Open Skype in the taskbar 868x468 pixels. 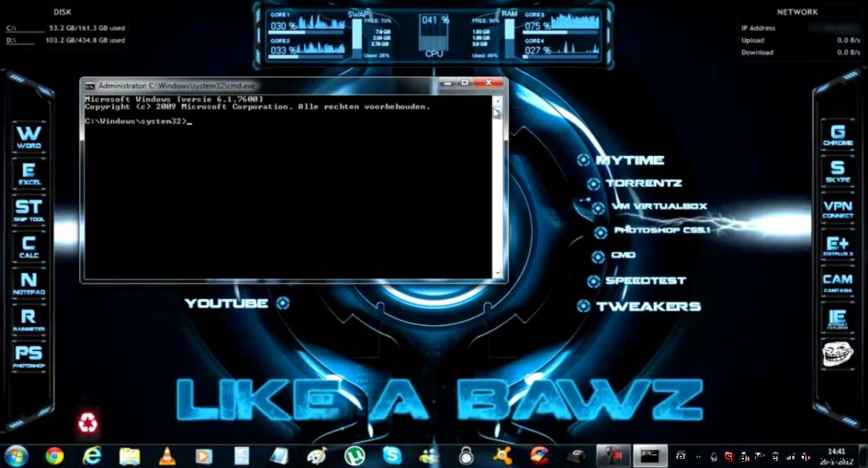(392, 456)
